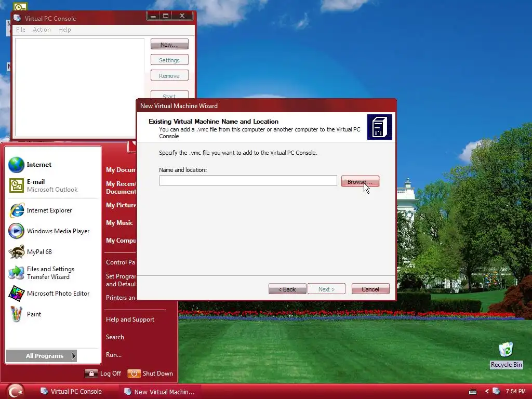The height and width of the screenshot is (399, 532).
Task: Open My Pictures in Start menu
Action: [121, 205]
